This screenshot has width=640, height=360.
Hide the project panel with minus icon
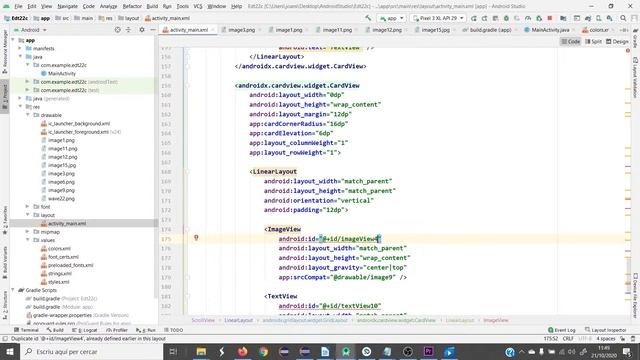(153, 30)
